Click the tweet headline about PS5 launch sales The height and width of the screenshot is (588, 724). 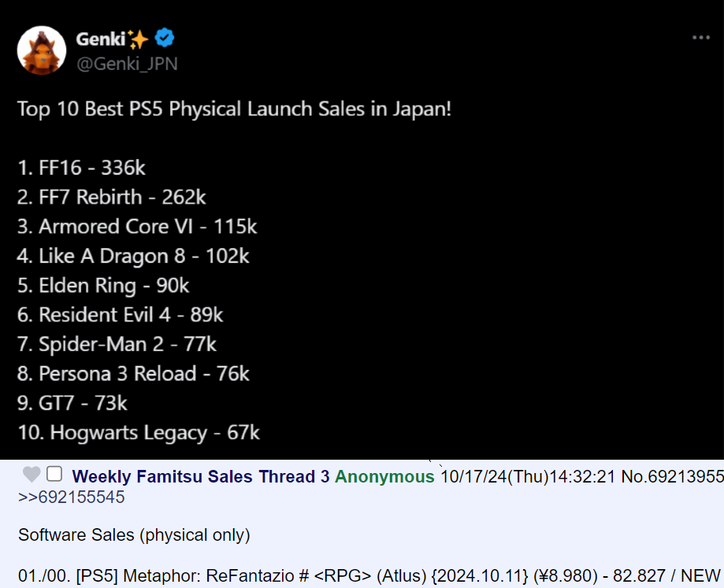235,109
